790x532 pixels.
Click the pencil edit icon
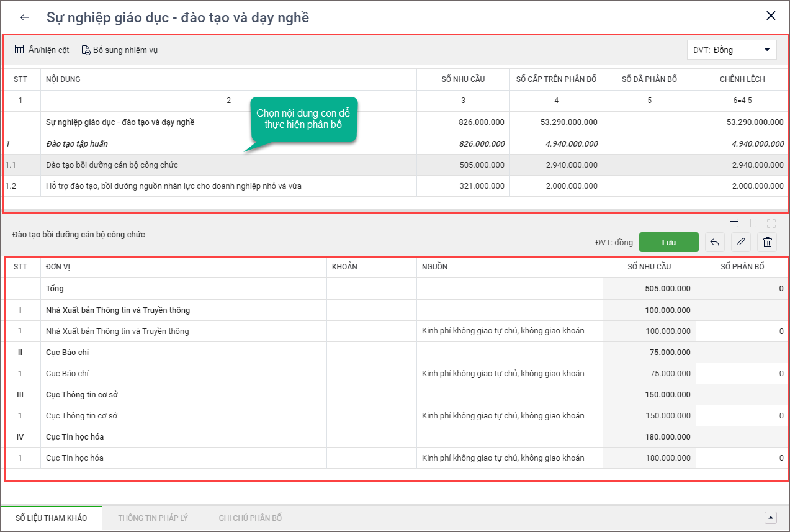pos(741,242)
